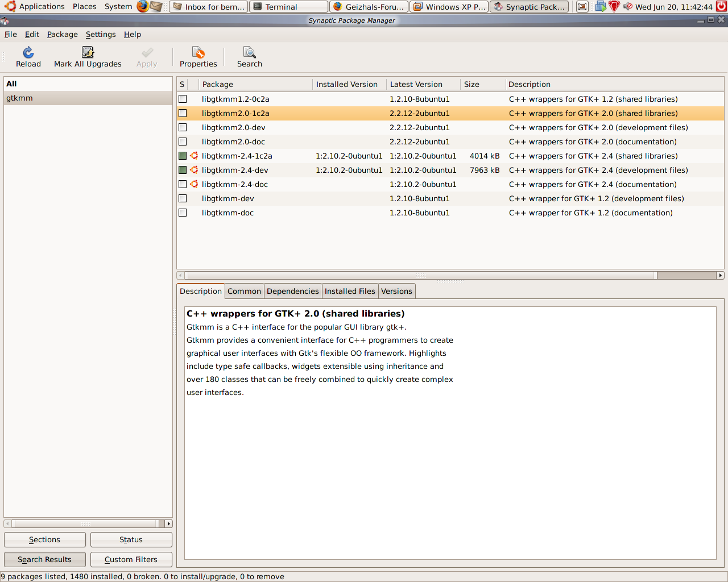This screenshot has width=728, height=582.
Task: Open the Package menu
Action: (63, 34)
